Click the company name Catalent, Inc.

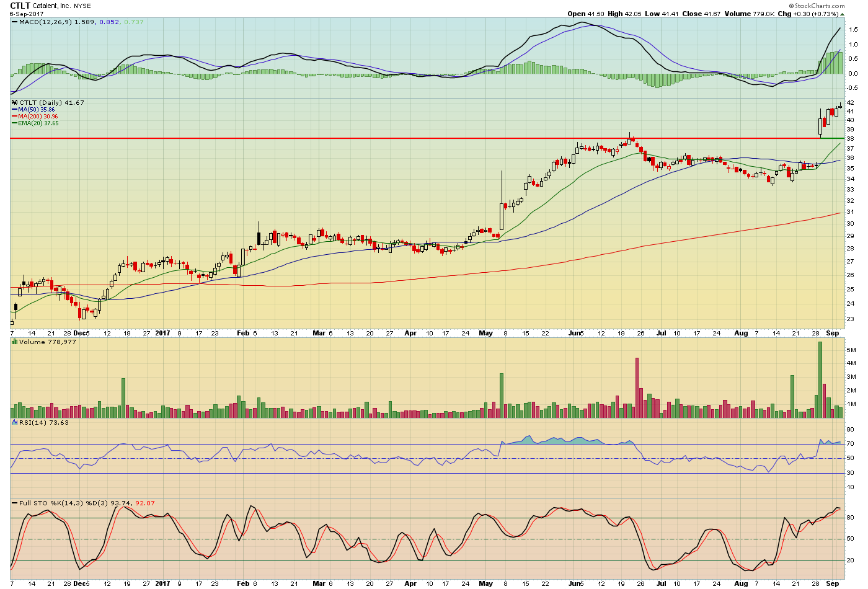tap(52, 6)
